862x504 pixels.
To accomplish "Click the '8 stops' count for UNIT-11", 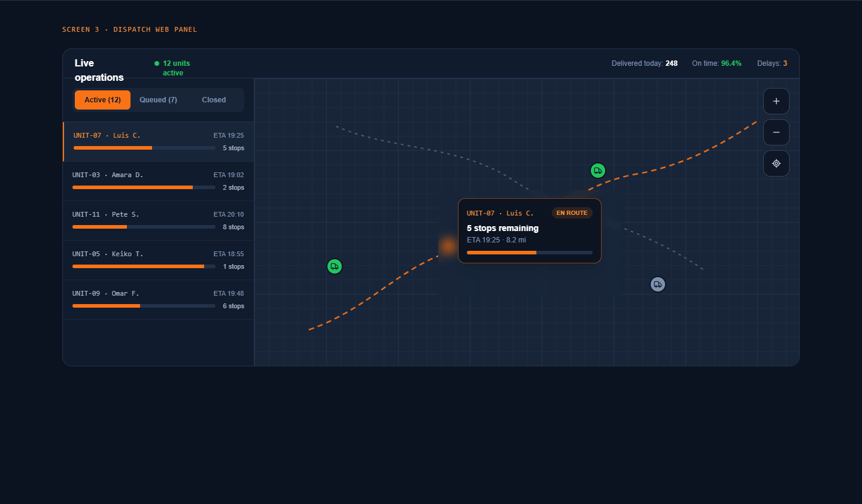I will click(x=233, y=227).
